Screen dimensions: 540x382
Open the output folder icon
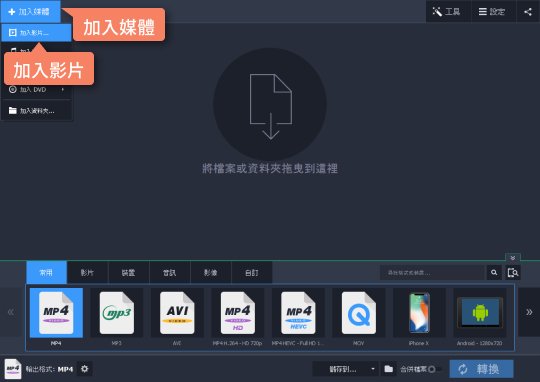click(x=388, y=369)
